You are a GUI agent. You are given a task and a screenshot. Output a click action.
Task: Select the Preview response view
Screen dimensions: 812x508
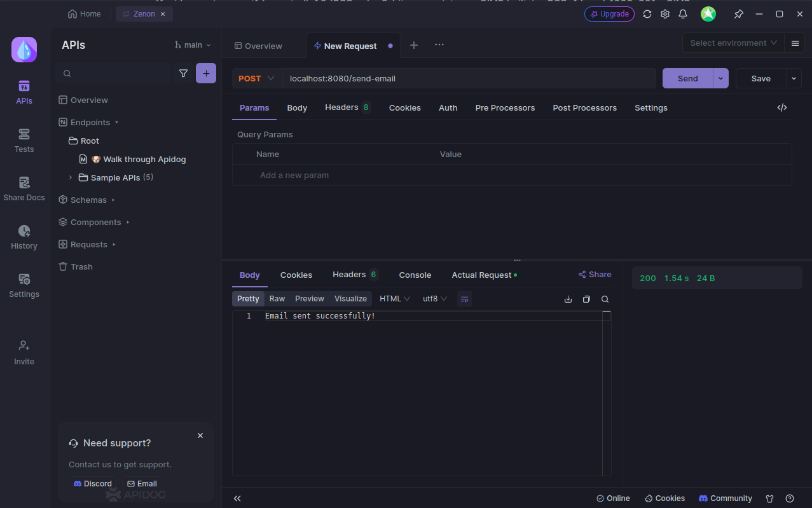point(310,299)
